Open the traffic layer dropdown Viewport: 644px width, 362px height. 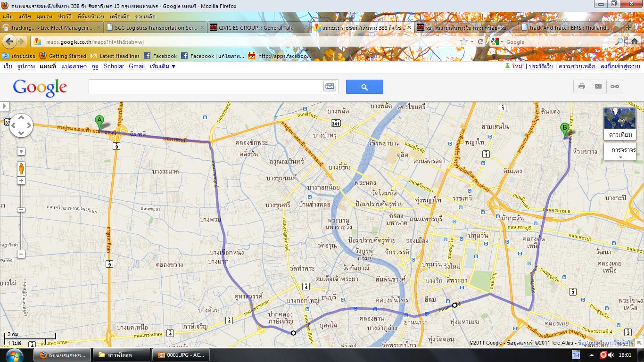click(x=620, y=152)
